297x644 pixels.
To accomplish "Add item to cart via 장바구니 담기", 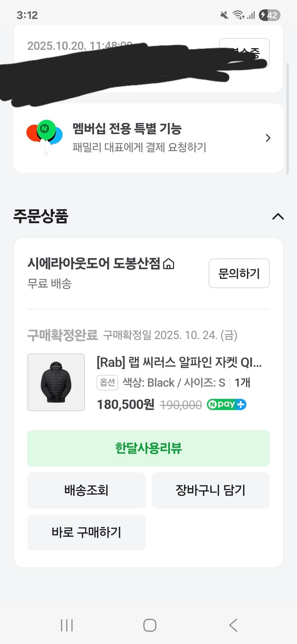I will tap(211, 490).
